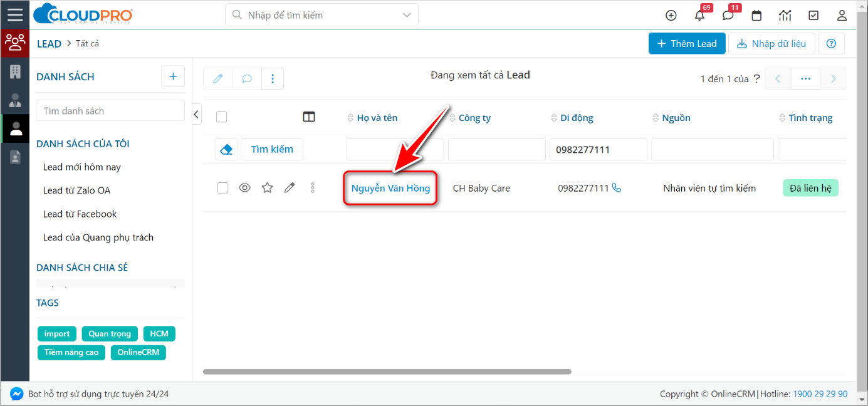Click the phone call icon beside 0982277111
Viewport: 868px width, 406px height.
(x=617, y=188)
